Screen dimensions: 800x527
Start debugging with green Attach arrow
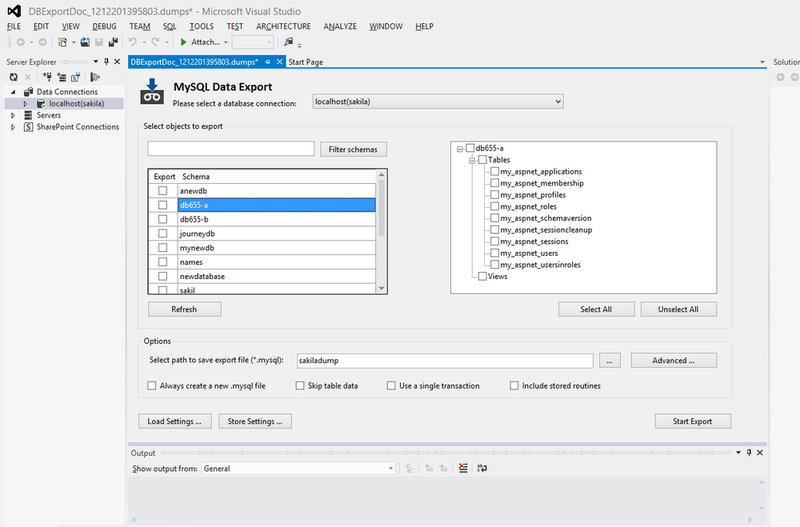coord(184,42)
